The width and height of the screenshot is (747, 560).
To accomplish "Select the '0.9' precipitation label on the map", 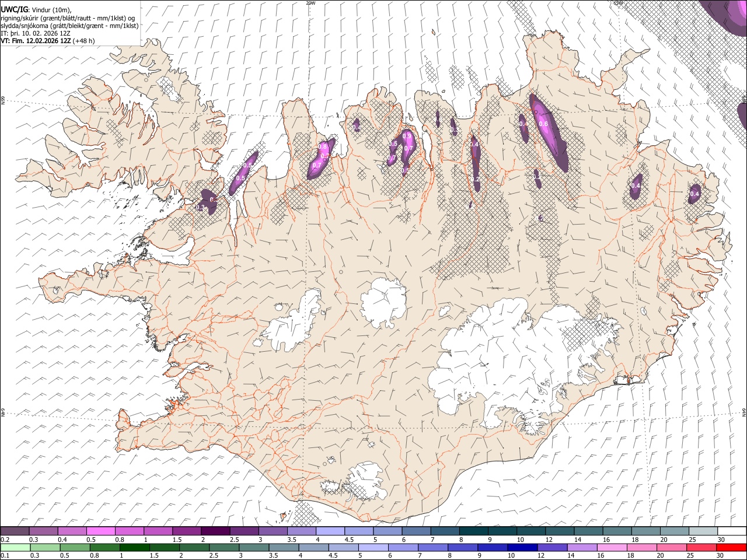I will coord(407,135).
